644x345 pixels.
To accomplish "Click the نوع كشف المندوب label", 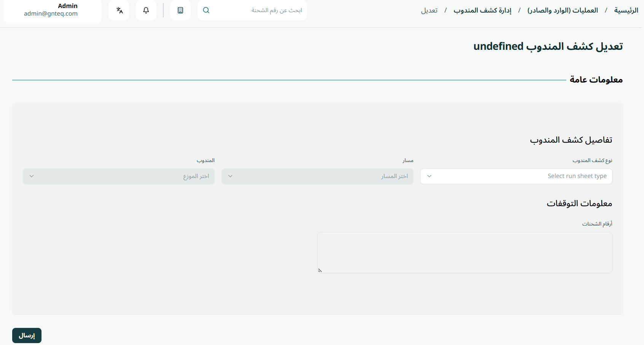I will point(592,161).
